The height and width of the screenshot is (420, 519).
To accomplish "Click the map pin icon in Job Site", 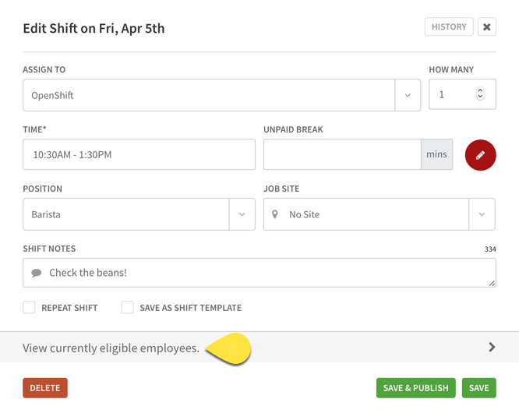I will [275, 214].
